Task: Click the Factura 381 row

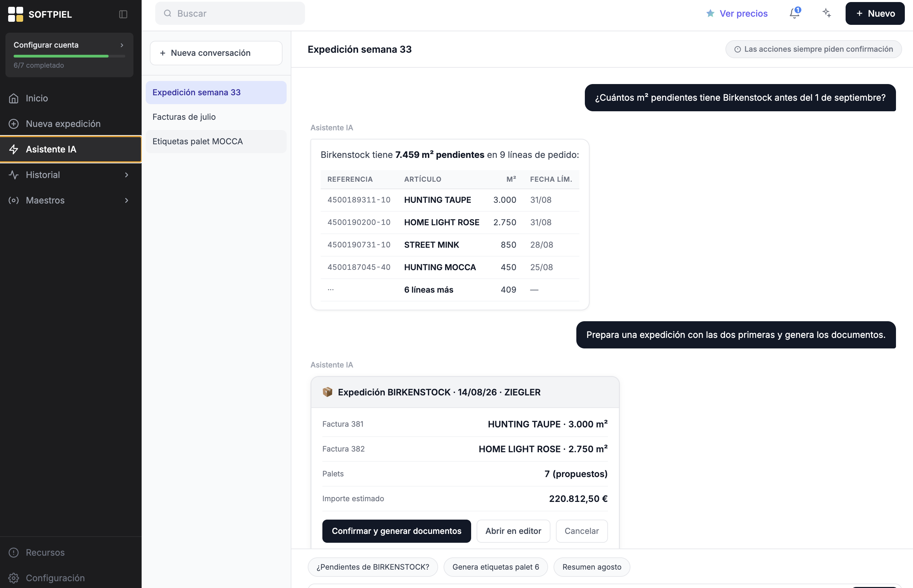Action: click(465, 424)
